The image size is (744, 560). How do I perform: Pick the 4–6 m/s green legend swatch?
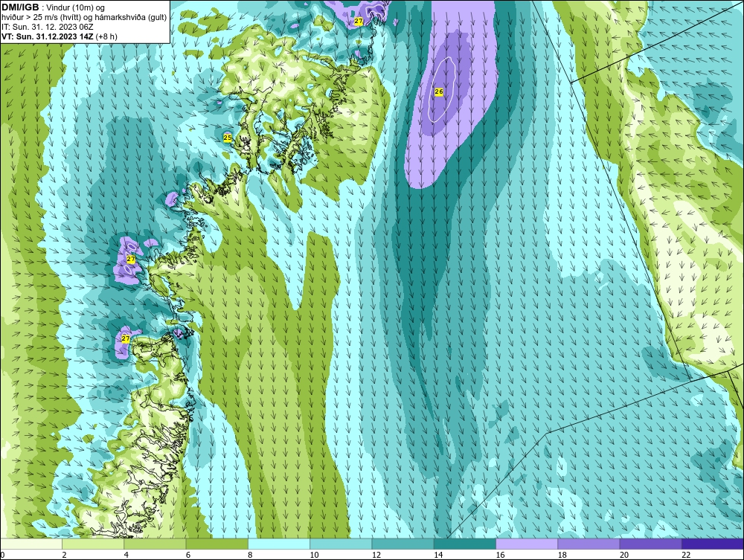[155, 544]
